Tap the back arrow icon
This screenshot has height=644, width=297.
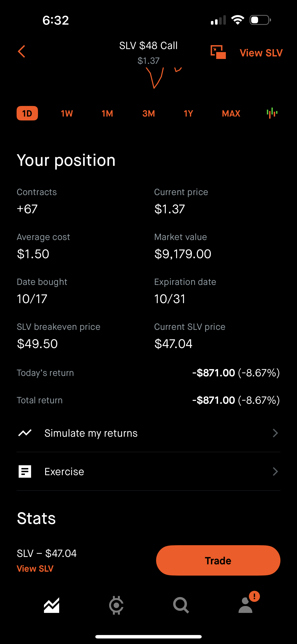(x=22, y=52)
